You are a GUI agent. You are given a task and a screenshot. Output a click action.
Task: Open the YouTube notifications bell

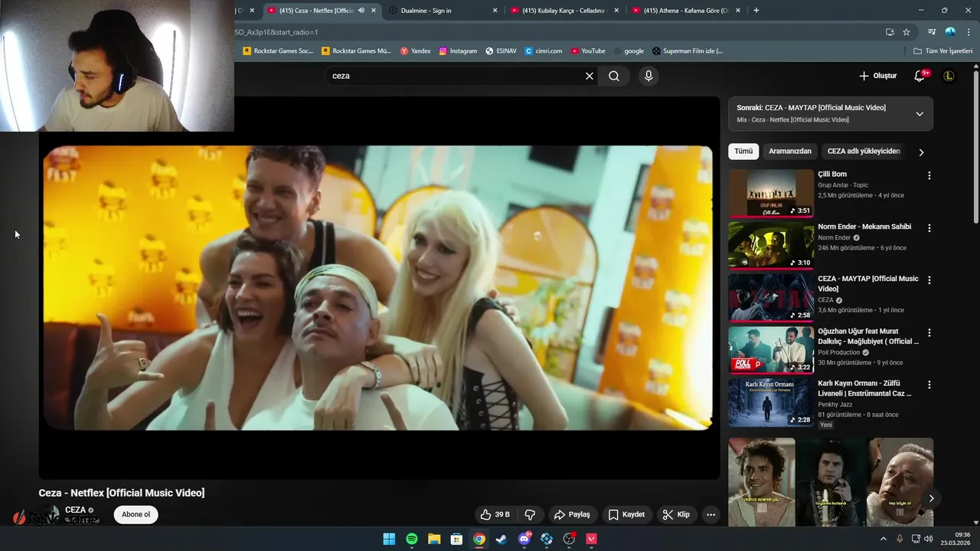click(x=920, y=76)
